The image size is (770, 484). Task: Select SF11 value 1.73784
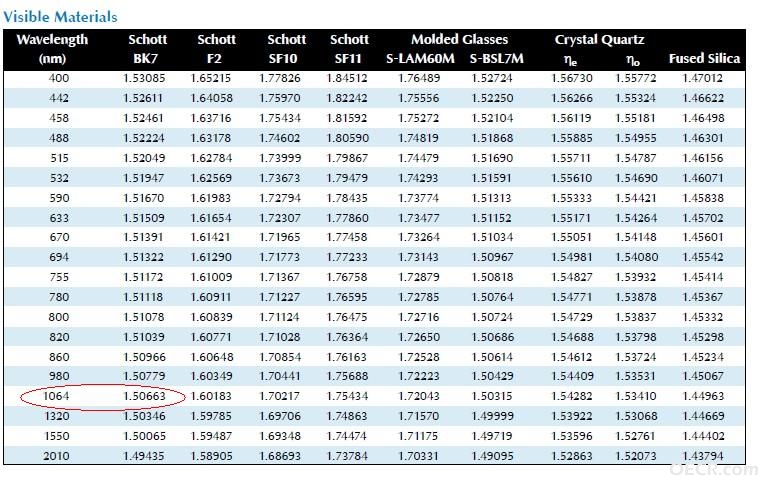tap(347, 456)
